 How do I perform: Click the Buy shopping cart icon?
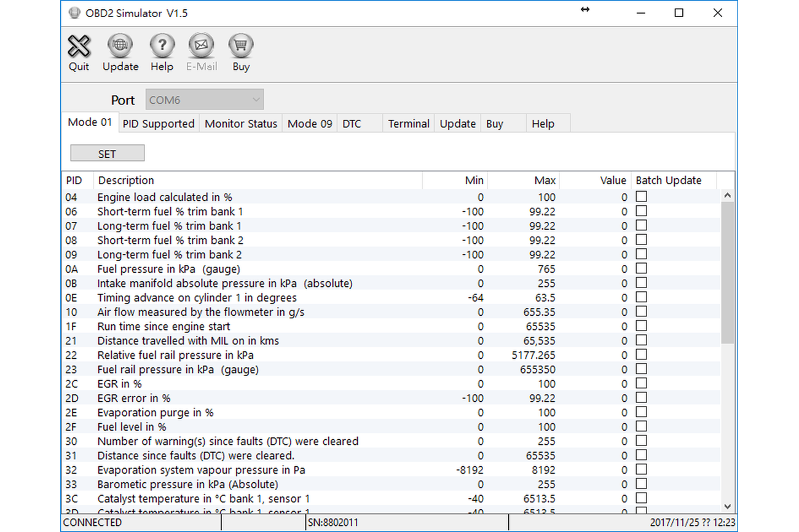click(x=241, y=46)
